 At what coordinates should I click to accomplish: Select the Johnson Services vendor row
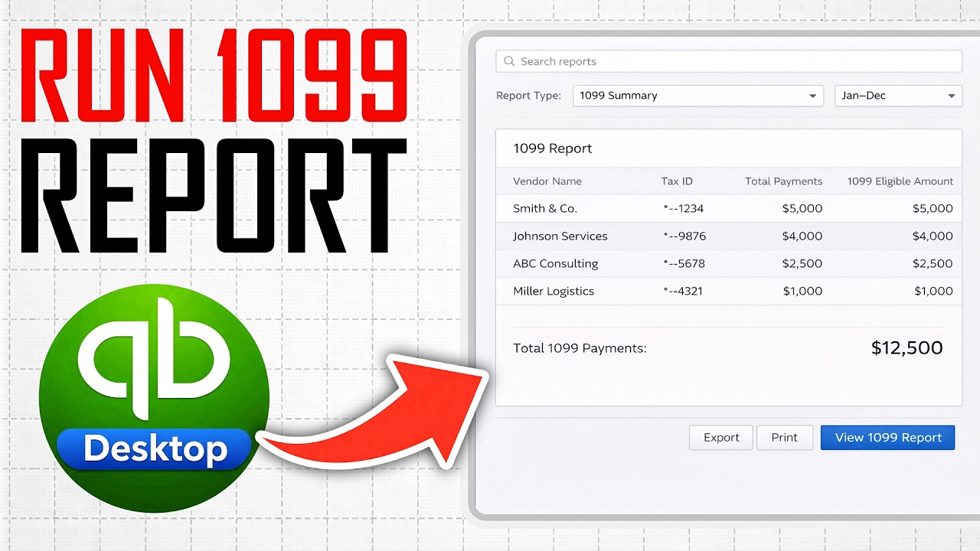pos(729,236)
